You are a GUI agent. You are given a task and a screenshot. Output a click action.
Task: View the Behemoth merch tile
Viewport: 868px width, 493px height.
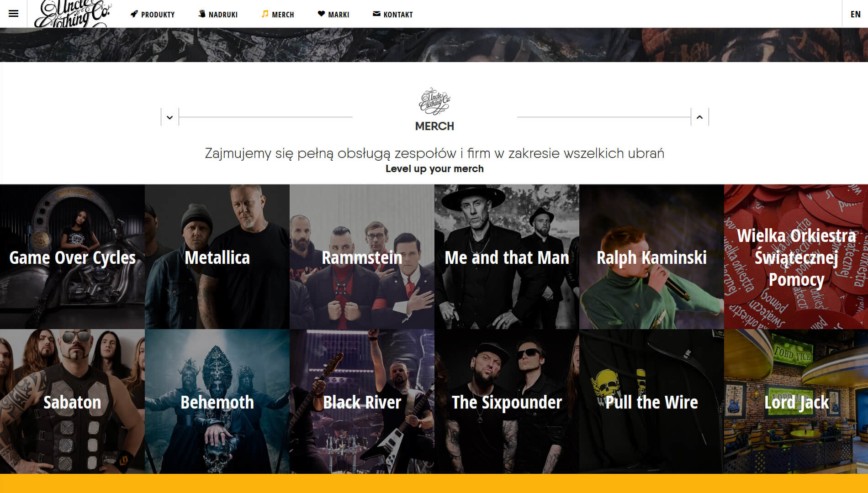(217, 401)
